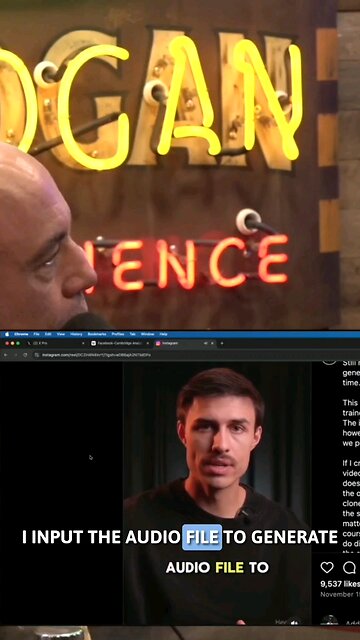360x640 pixels.
Task: Open the Edit menu
Action: click(48, 334)
